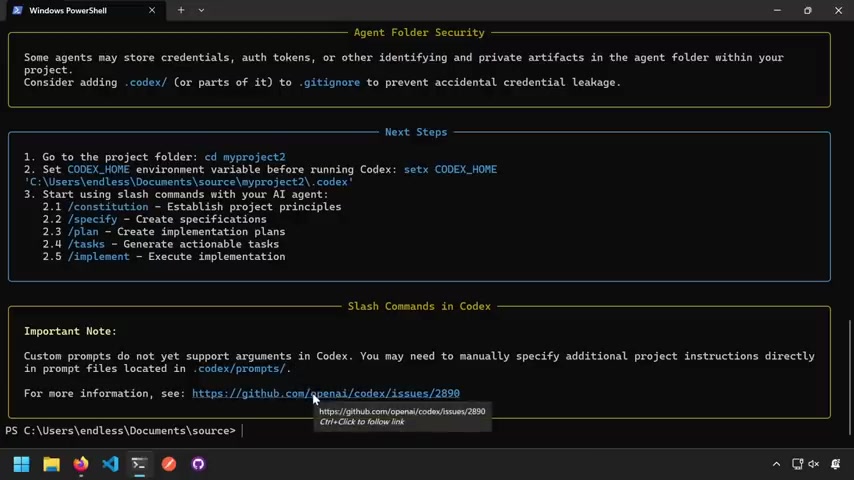The image size is (854, 480).
Task: Click the network display tray icon
Action: [x=797, y=464]
